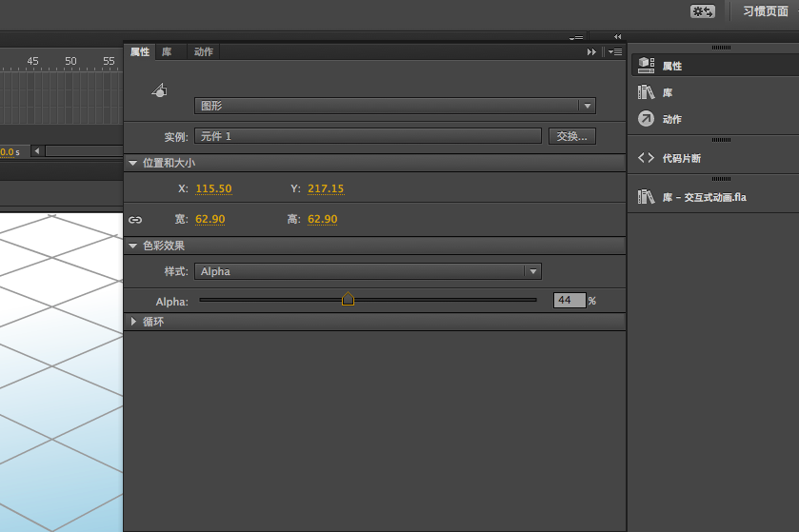The width and height of the screenshot is (799, 532).
Task: Toggle the width-height lock link icon
Action: coord(135,220)
